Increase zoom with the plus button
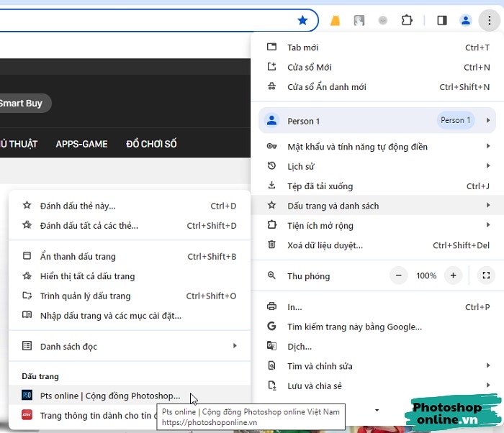Image resolution: width=504 pixels, height=433 pixels. click(x=453, y=275)
